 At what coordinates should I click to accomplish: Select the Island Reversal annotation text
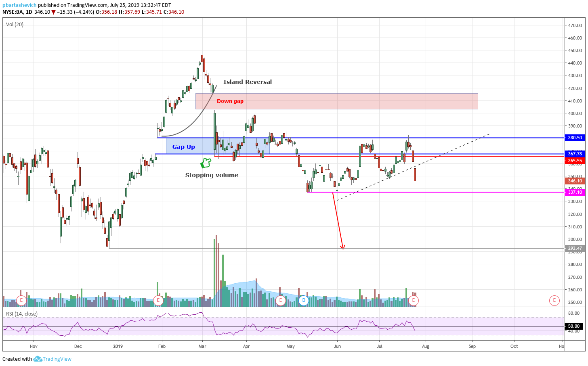[x=248, y=82]
